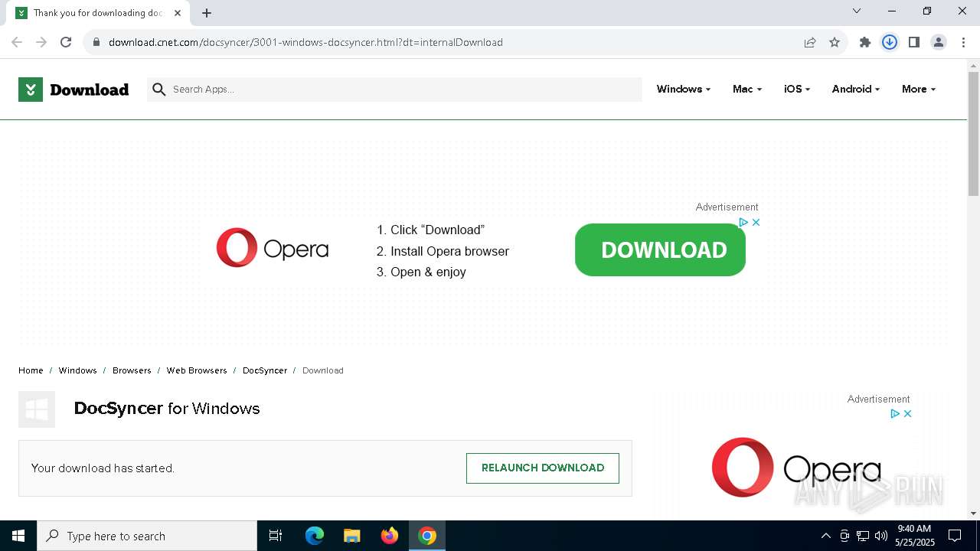Click the Web Browsers breadcrumb link
Viewport: 980px width, 551px height.
tap(197, 370)
